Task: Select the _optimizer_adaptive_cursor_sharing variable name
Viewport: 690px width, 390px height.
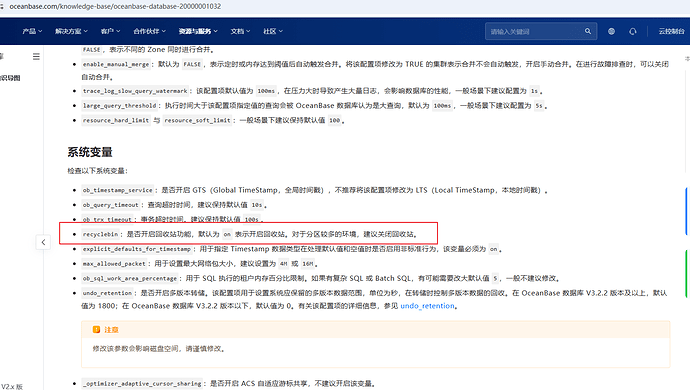Action: (x=142, y=383)
